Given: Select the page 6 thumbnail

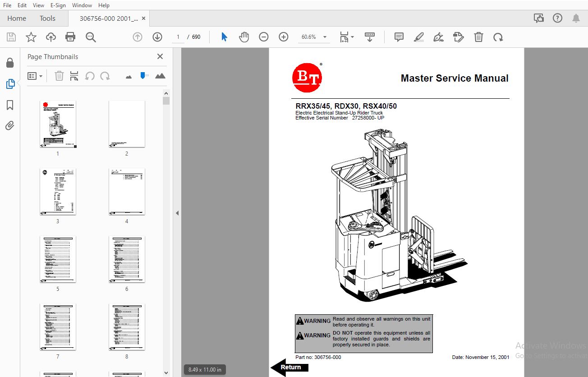Looking at the screenshot, I should tap(127, 259).
